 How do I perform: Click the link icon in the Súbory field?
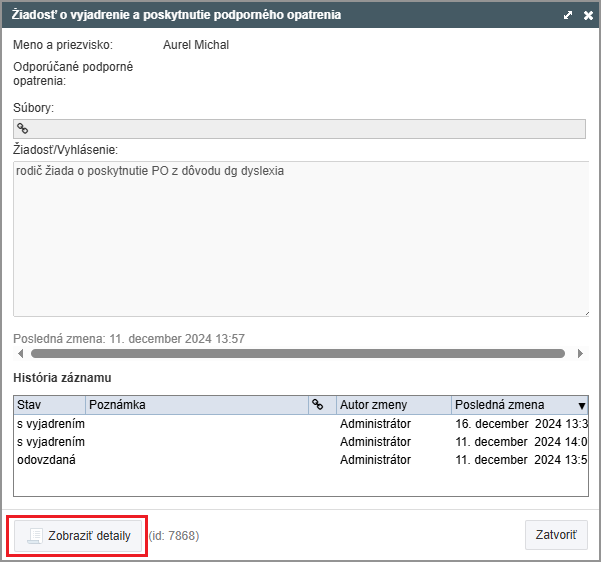pos(23,128)
